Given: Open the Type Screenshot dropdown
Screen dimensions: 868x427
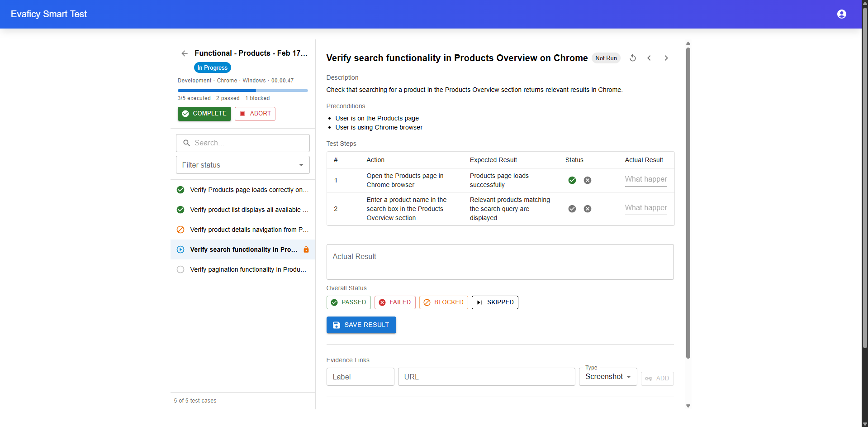Looking at the screenshot, I should 608,377.
